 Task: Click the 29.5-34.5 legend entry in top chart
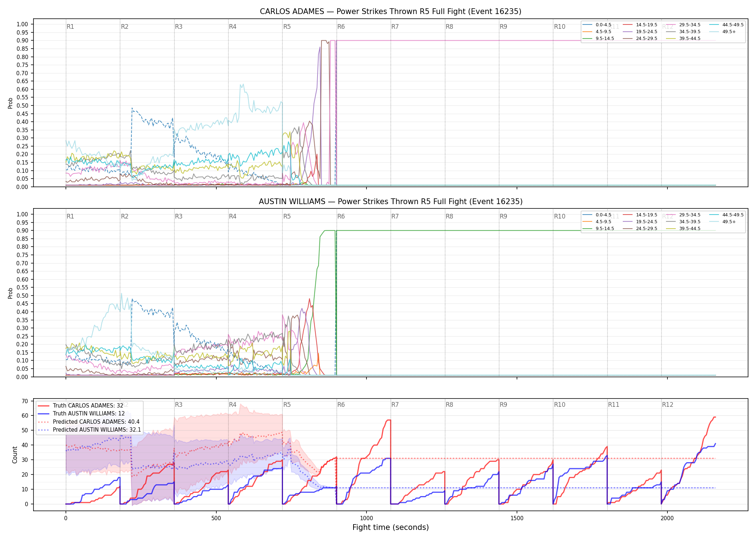coord(683,25)
